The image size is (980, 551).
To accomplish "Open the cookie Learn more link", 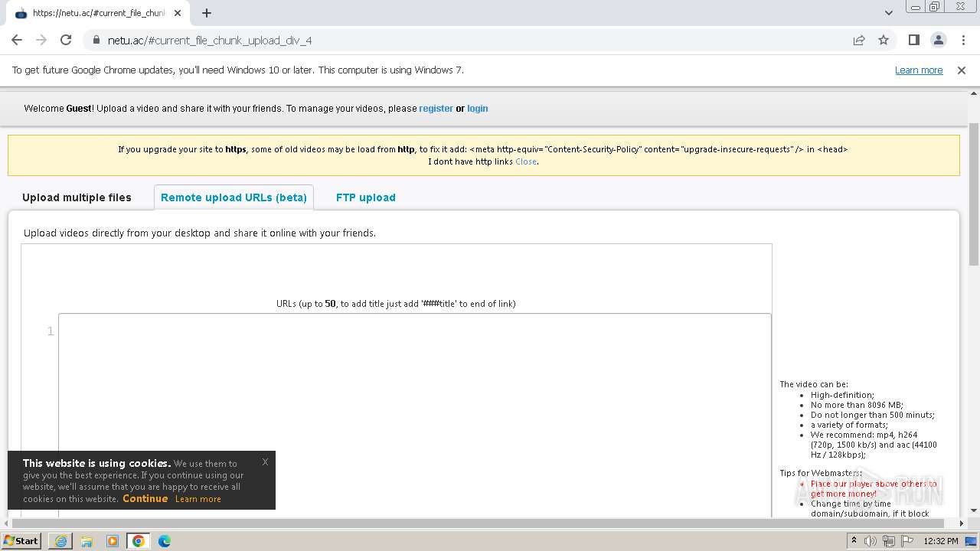I will [198, 499].
